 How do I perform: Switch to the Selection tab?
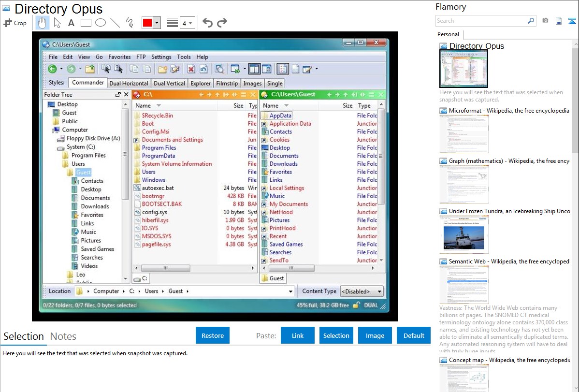coord(24,336)
